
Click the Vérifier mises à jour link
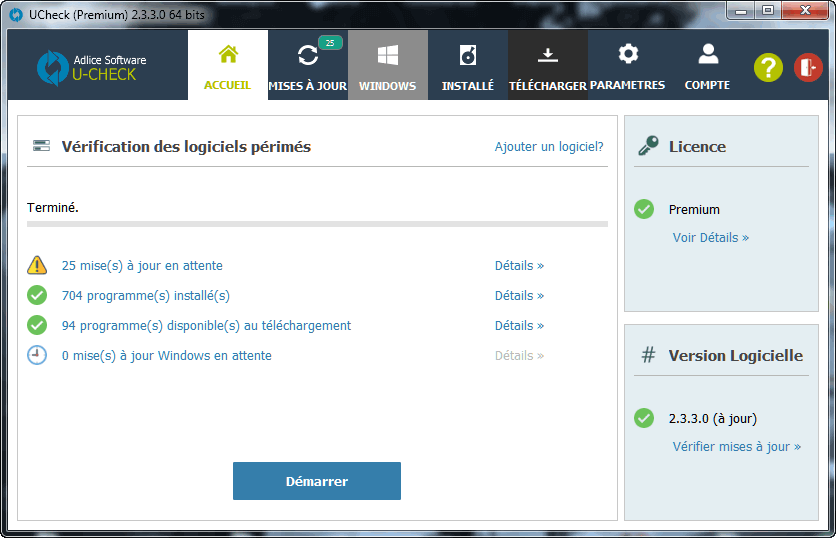[x=736, y=447]
